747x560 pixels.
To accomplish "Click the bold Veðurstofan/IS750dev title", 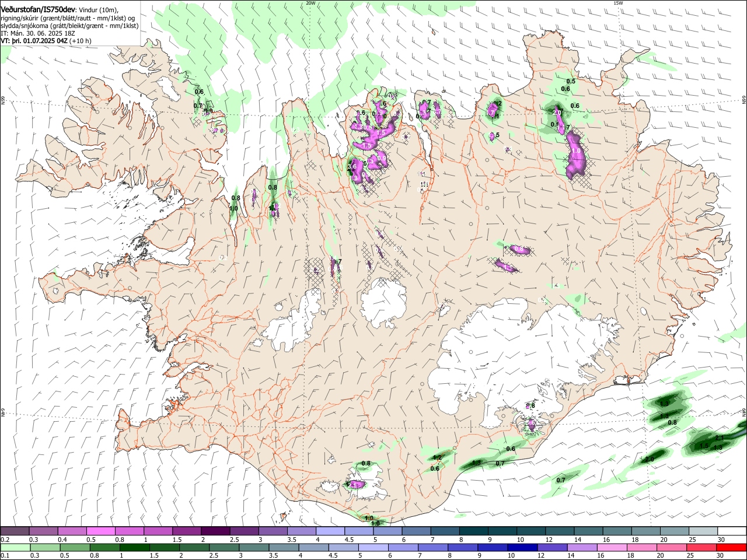I will click(38, 9).
